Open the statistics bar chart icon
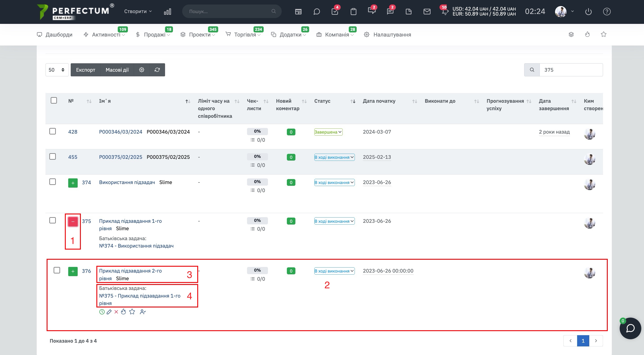The image size is (644, 355). [168, 11]
